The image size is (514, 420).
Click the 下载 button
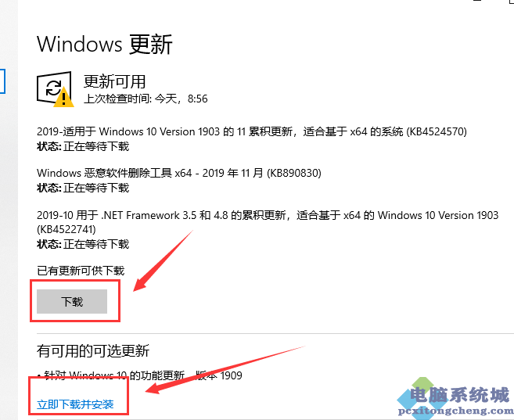pyautogui.click(x=72, y=301)
